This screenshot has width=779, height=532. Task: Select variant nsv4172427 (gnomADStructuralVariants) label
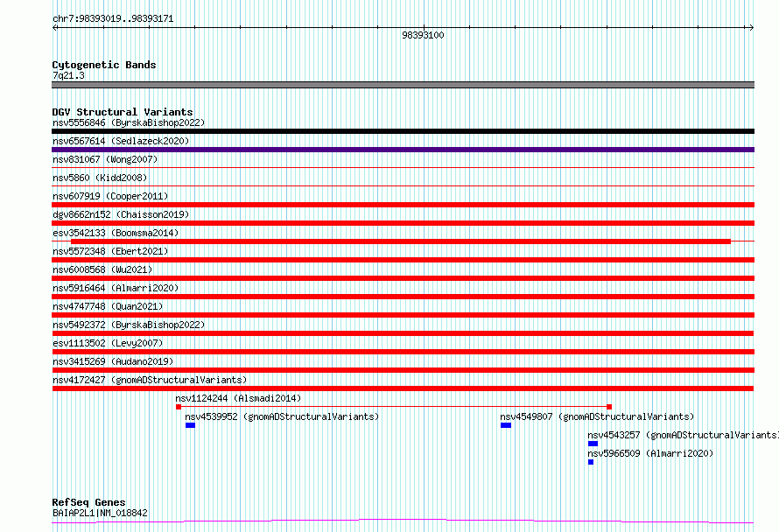[x=150, y=380]
